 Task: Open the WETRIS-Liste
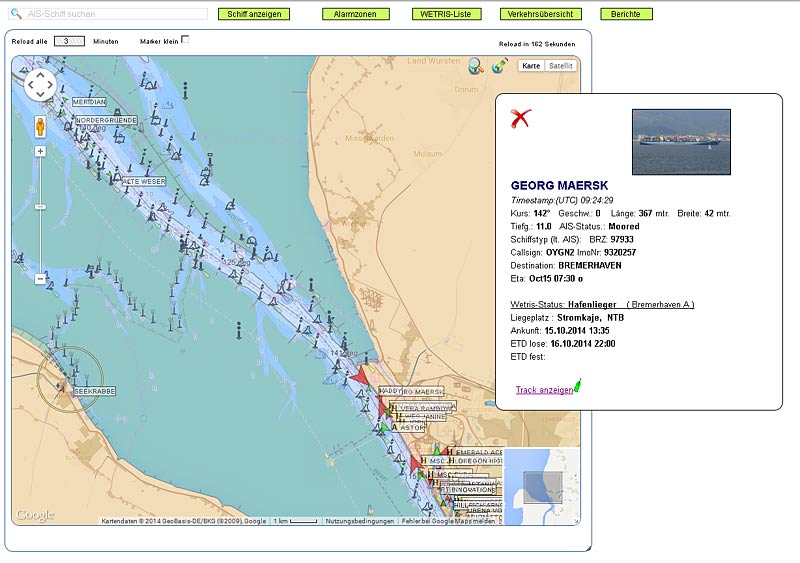click(446, 14)
